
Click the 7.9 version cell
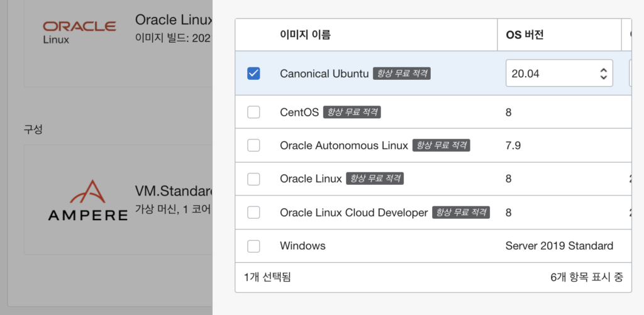coord(513,145)
